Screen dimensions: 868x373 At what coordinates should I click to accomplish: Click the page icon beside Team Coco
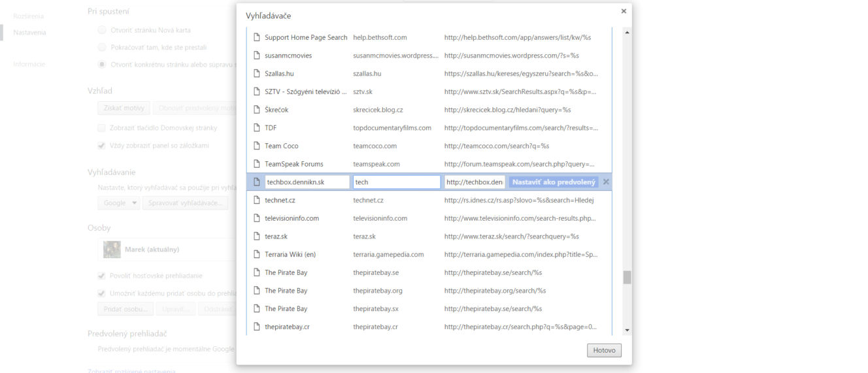[x=257, y=146]
